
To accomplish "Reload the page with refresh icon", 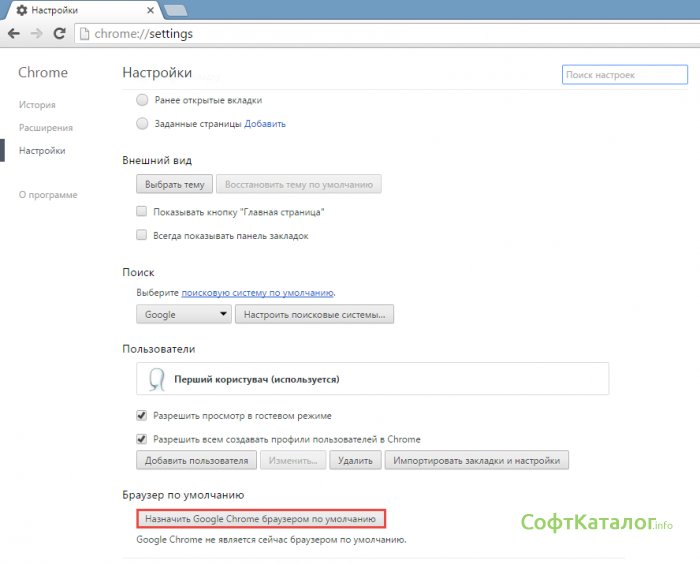I will (x=60, y=33).
